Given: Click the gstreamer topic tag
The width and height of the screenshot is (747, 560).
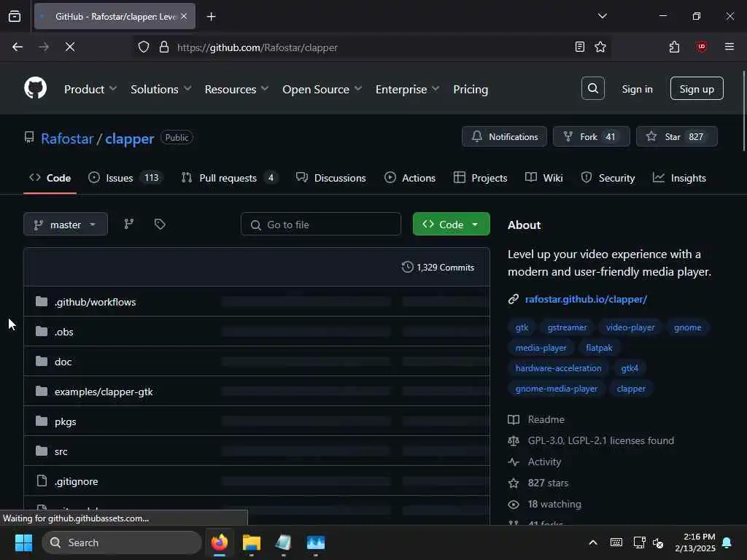Looking at the screenshot, I should [x=567, y=327].
